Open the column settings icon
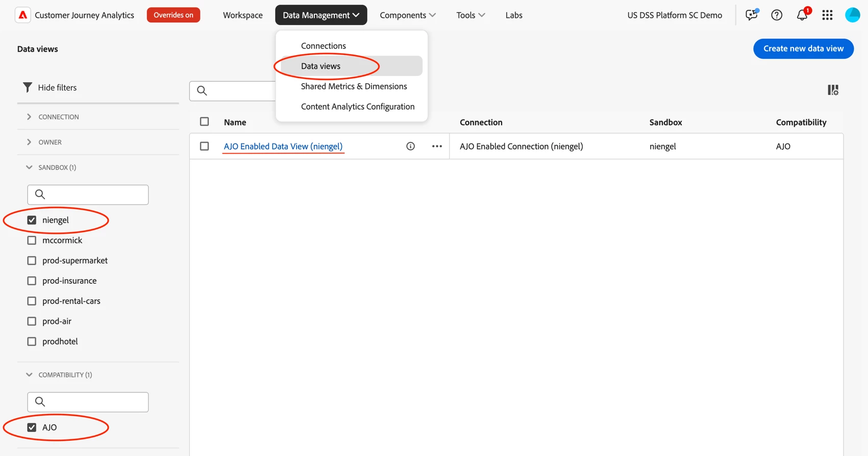The width and height of the screenshot is (868, 456). pos(833,90)
